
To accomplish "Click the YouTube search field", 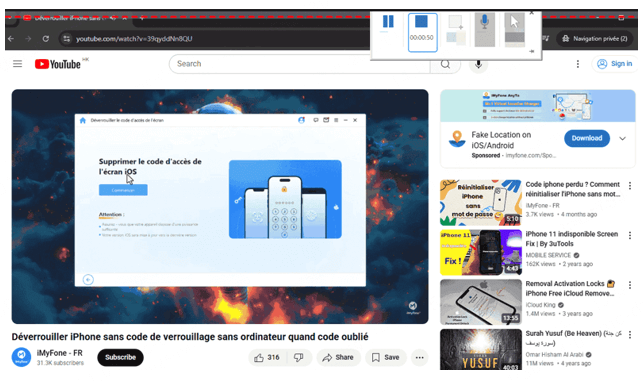I will pyautogui.click(x=300, y=64).
